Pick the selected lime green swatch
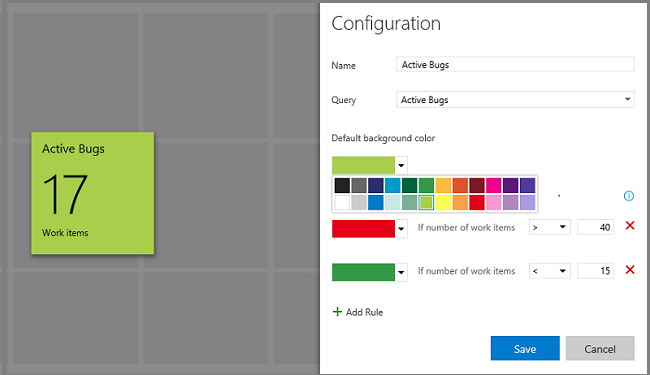The height and width of the screenshot is (375, 650). [x=426, y=203]
